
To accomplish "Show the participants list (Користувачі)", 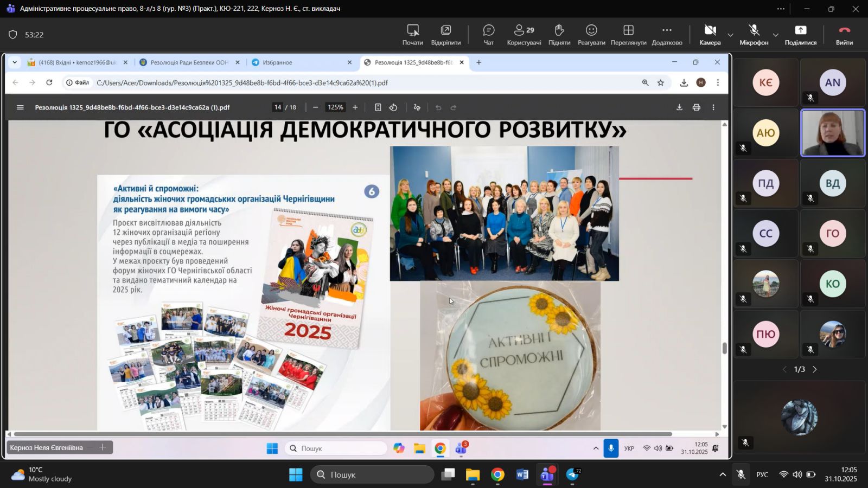I will [x=524, y=34].
